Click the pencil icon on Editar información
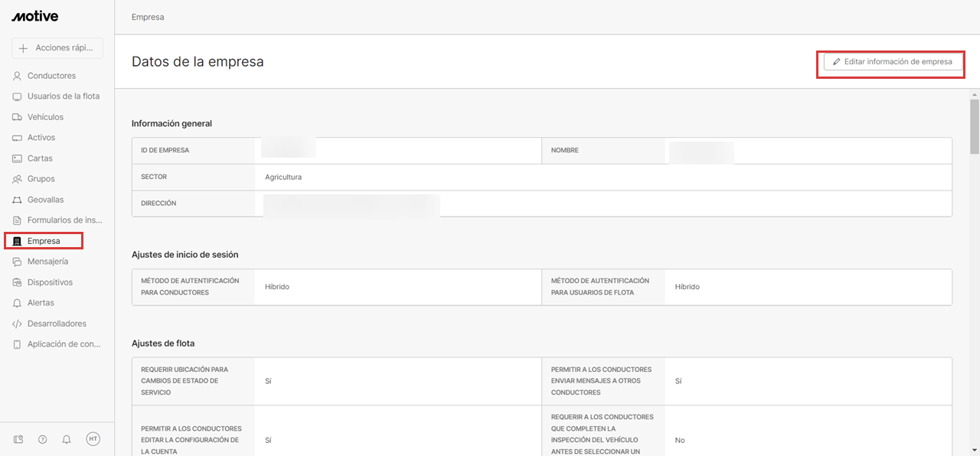The height and width of the screenshot is (456, 980). 837,61
